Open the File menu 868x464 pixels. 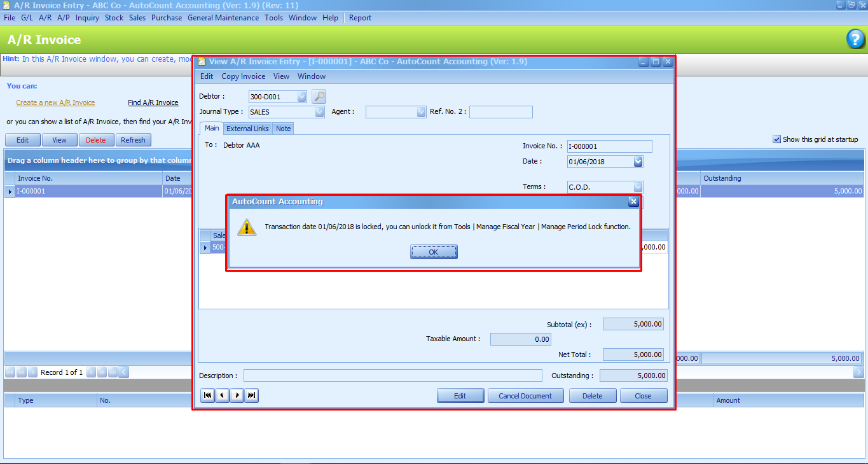click(10, 18)
